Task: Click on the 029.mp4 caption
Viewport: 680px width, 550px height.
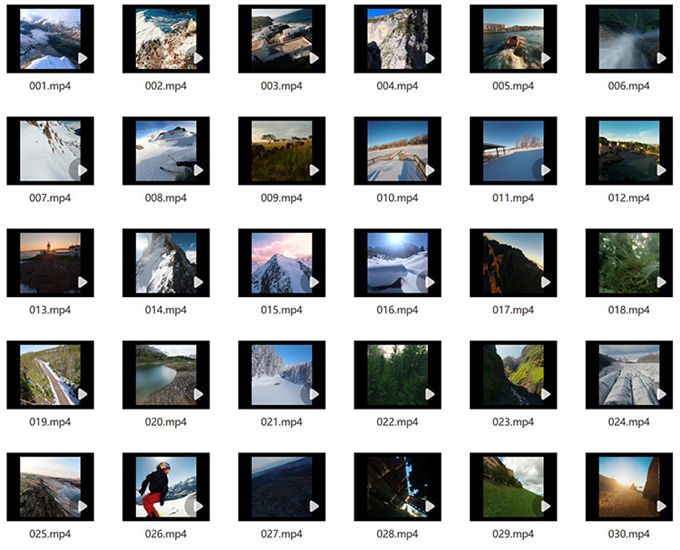Action: 513,534
